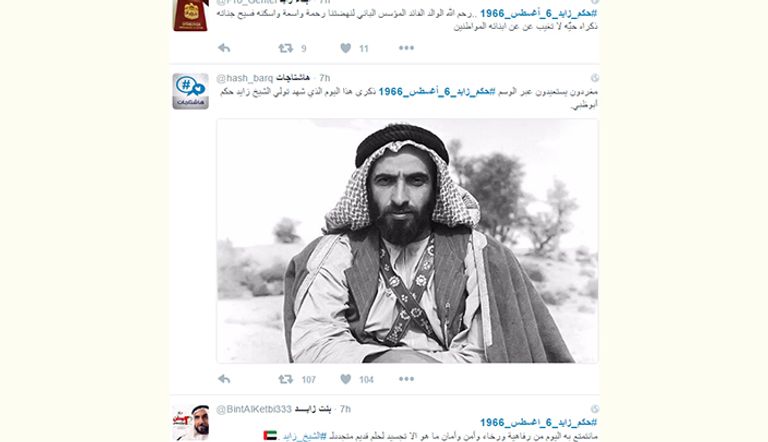Expand the black-and-white photo in the tweet
This screenshot has height=442, width=768.
(x=407, y=241)
